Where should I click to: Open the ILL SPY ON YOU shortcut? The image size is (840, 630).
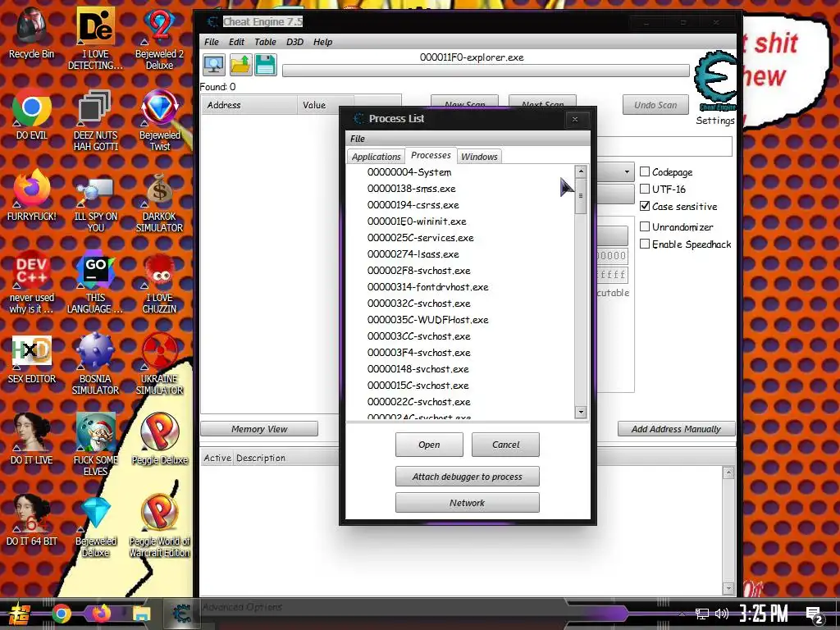coord(95,202)
